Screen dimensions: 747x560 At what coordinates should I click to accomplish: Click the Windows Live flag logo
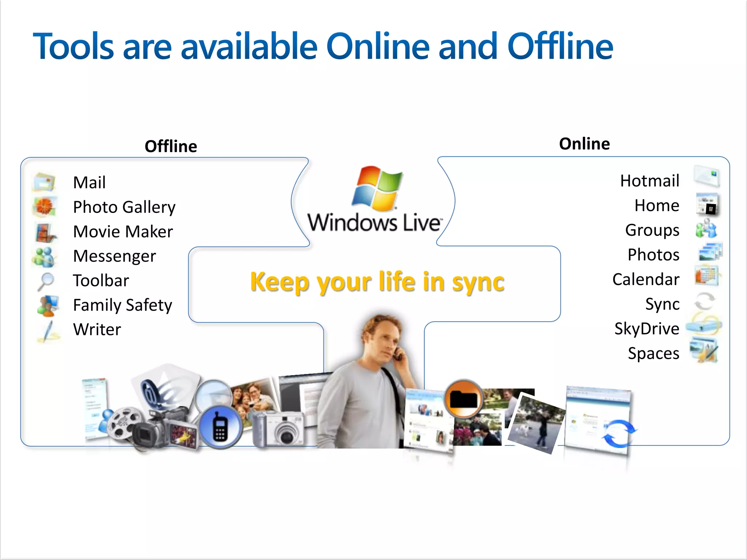tap(378, 188)
